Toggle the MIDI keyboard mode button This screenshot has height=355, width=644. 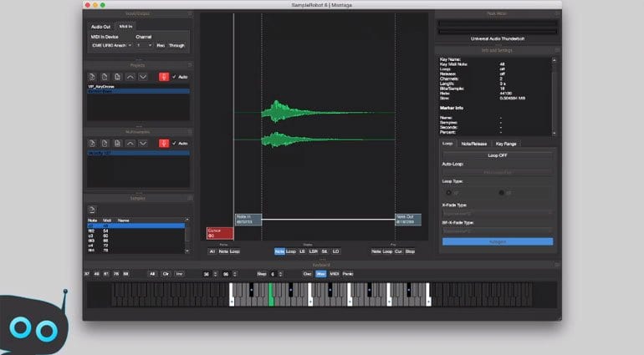click(x=335, y=274)
